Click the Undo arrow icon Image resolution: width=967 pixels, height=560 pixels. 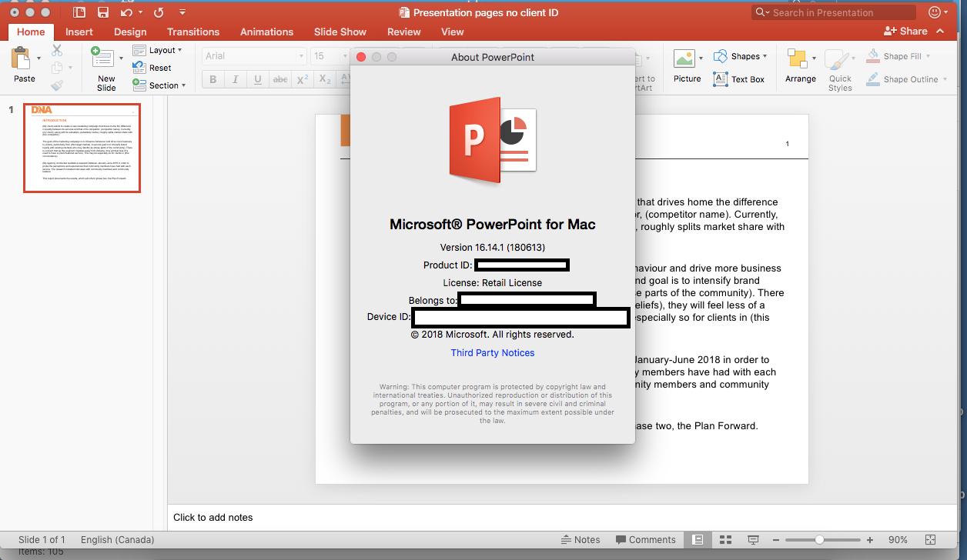coord(126,12)
